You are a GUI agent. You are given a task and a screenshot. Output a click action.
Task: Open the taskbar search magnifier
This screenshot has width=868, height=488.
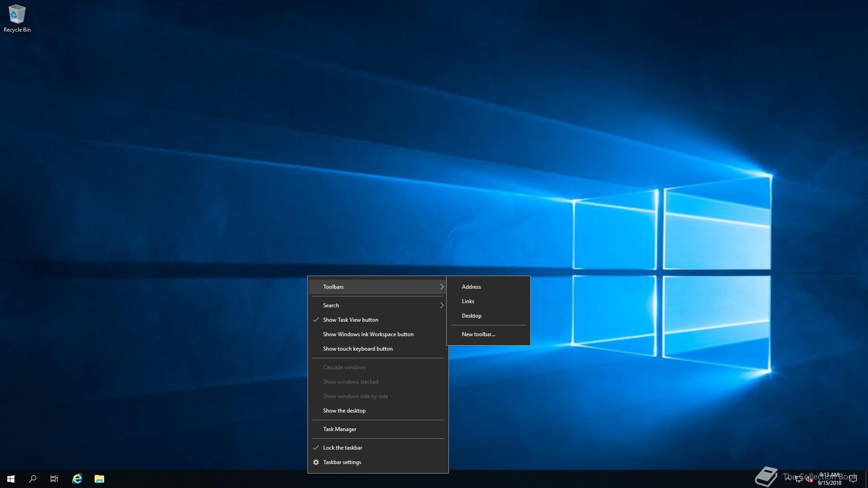coord(33,479)
